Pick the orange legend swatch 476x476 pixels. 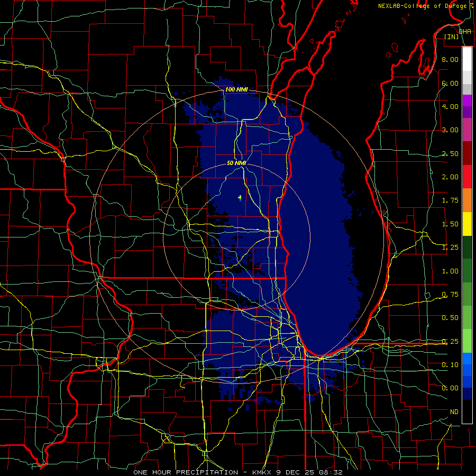coord(467,200)
